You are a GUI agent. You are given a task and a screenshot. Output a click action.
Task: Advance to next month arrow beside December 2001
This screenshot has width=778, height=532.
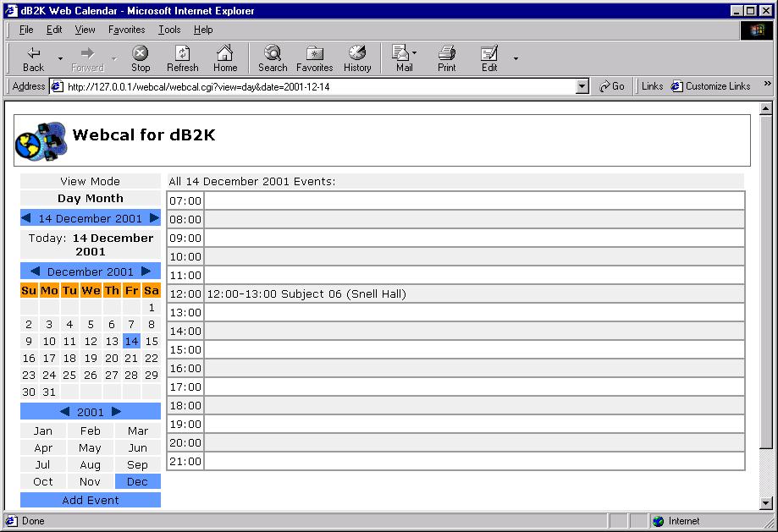[146, 271]
